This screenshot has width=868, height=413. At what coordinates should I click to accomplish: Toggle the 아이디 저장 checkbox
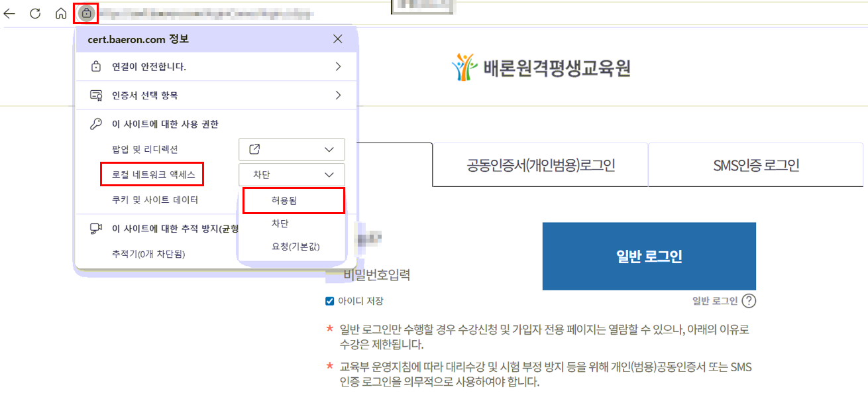point(330,301)
